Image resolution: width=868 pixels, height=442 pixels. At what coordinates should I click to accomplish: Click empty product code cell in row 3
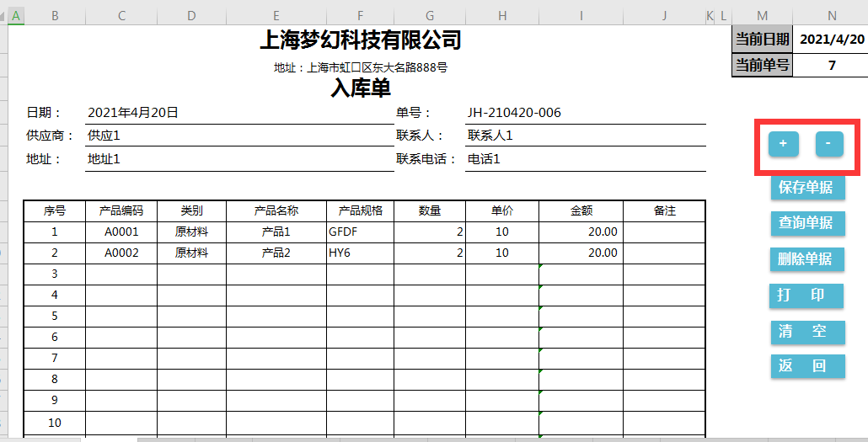coord(121,274)
